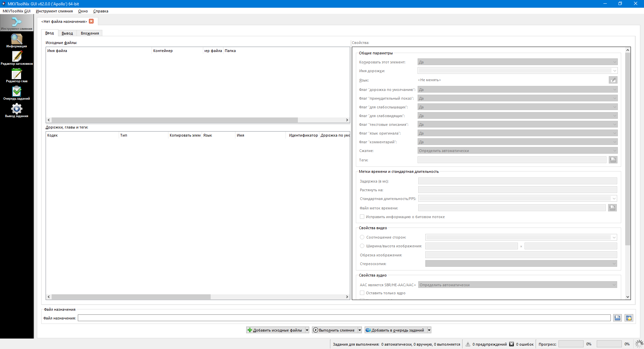Image resolution: width=644 pixels, height=349 pixels.
Task: Open the Редактор заголовков header editor
Action: coord(16,58)
